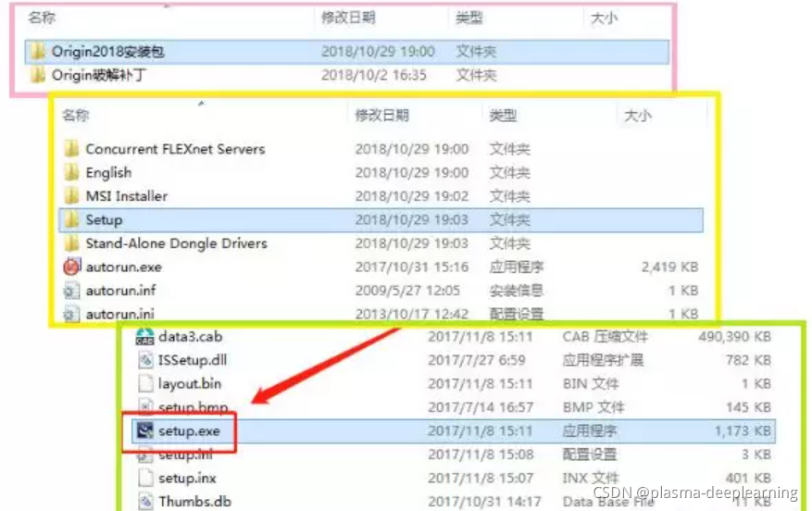Click type BIN 文件
The image size is (812, 511).
coord(591,383)
